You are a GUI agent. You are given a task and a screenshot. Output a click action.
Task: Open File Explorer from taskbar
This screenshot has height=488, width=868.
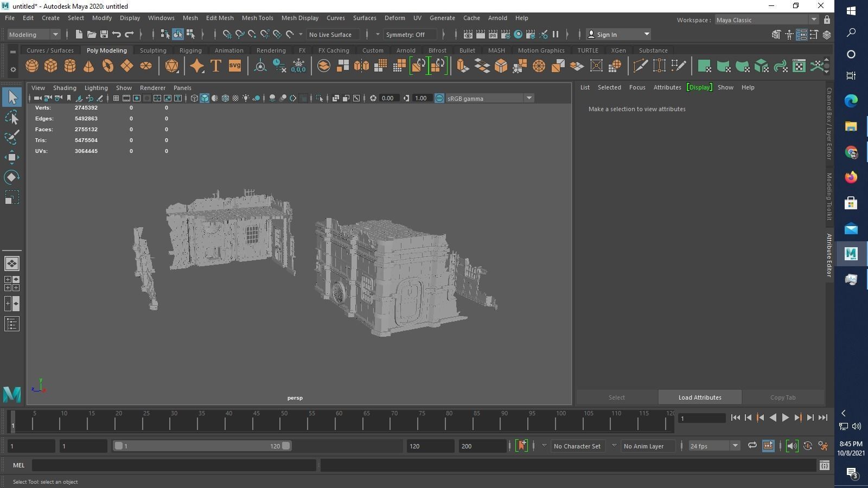click(851, 126)
